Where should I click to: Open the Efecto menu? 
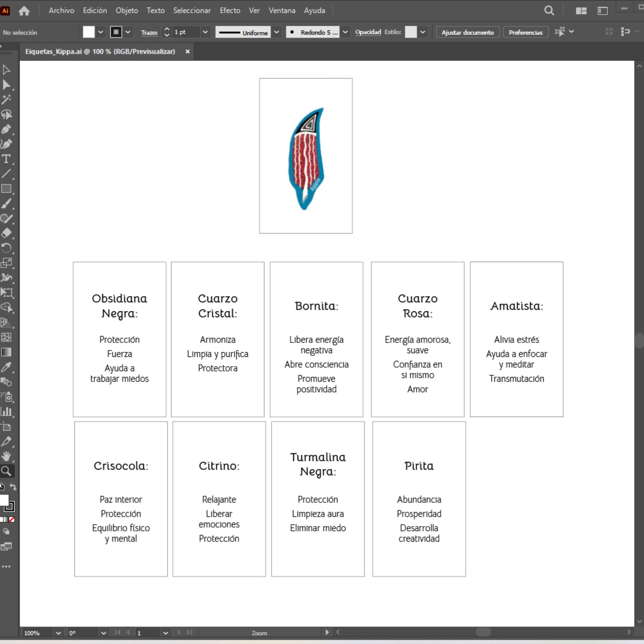pyautogui.click(x=230, y=10)
